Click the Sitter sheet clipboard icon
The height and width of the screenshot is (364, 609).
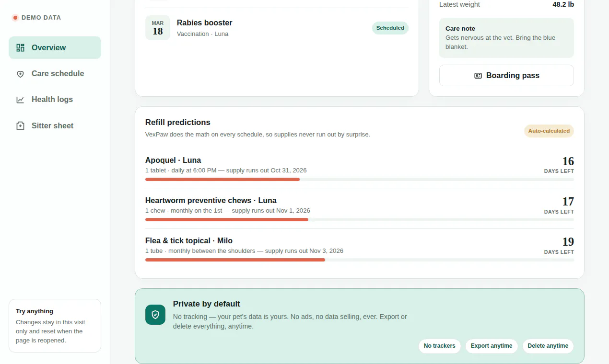(20, 126)
